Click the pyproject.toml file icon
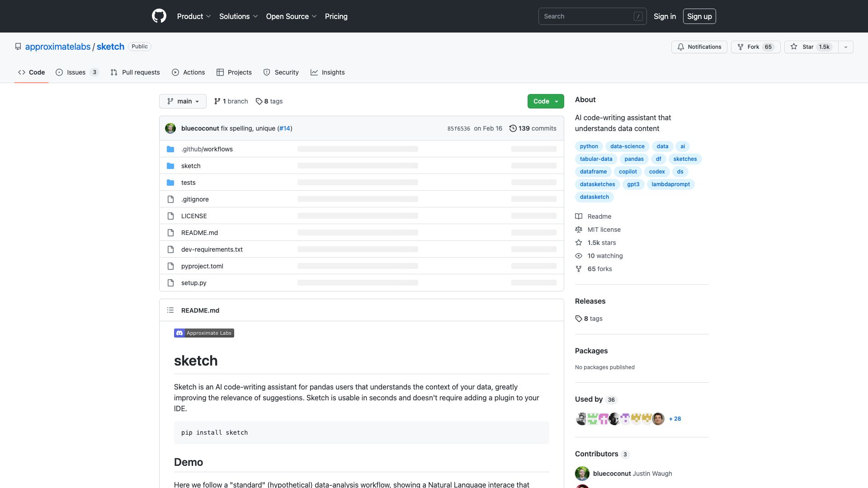868x488 pixels. tap(170, 266)
